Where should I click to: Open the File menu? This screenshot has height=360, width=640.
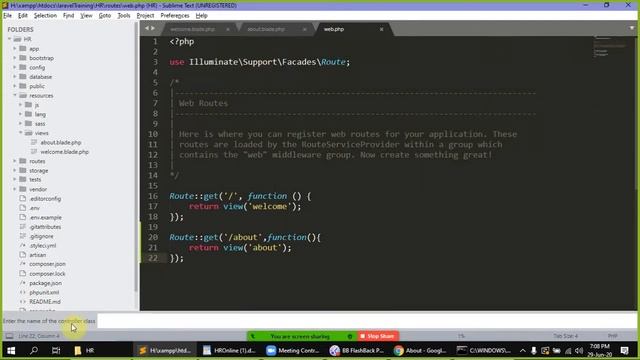pos(7,16)
